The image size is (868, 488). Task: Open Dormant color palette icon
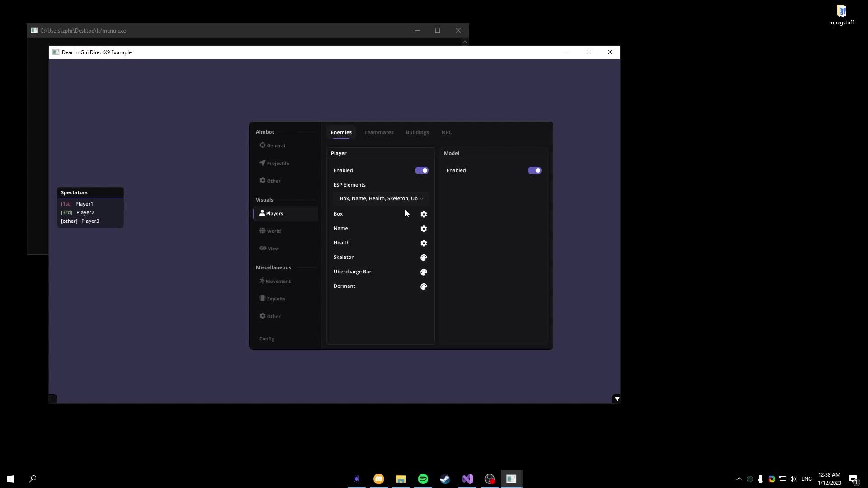[424, 286]
